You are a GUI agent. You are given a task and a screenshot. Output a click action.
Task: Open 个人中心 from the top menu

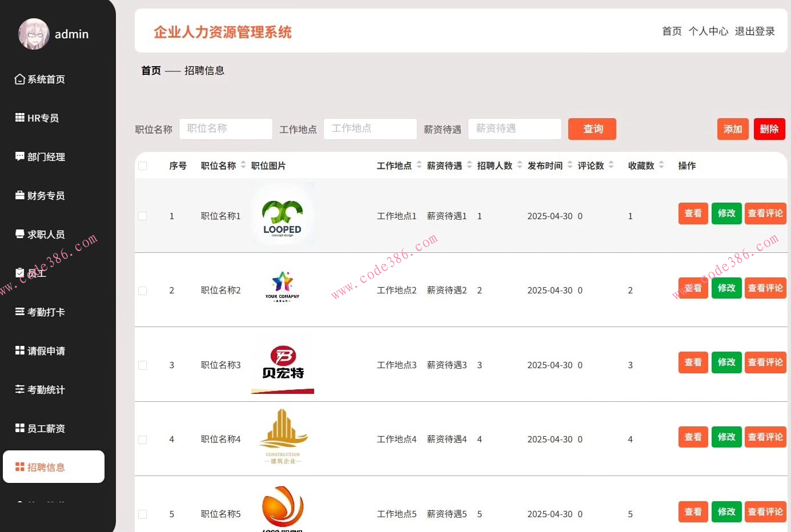coord(709,31)
